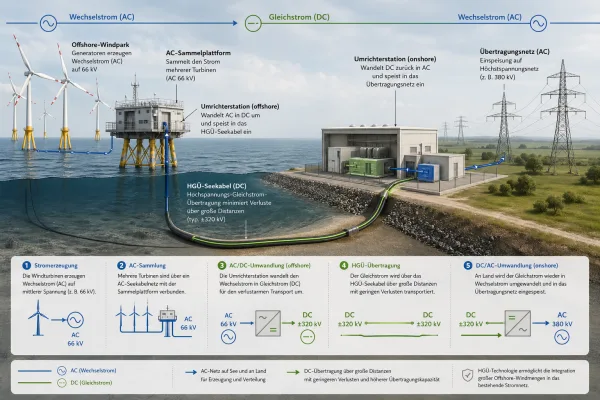Select the 'AC-Sammelplattform' heading
This screenshot has height=400, width=600.
pos(198,53)
